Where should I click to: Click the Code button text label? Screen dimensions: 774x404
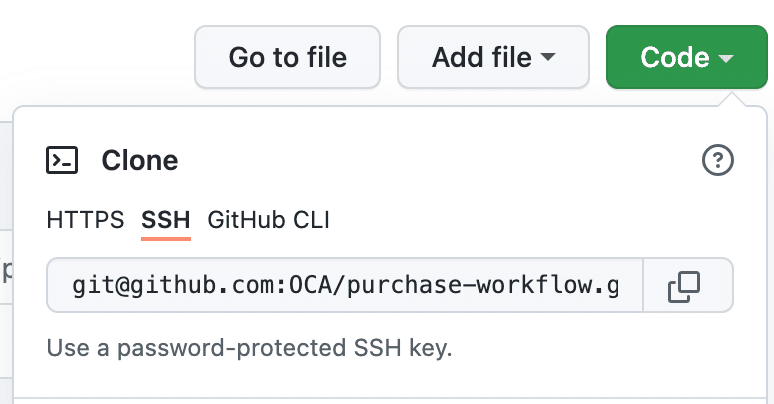(675, 58)
